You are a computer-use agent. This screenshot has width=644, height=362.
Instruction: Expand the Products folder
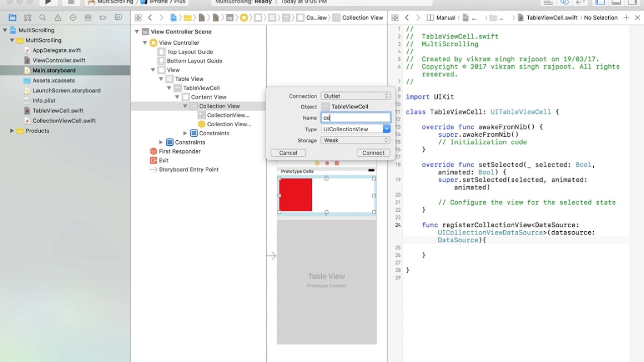coord(12,131)
